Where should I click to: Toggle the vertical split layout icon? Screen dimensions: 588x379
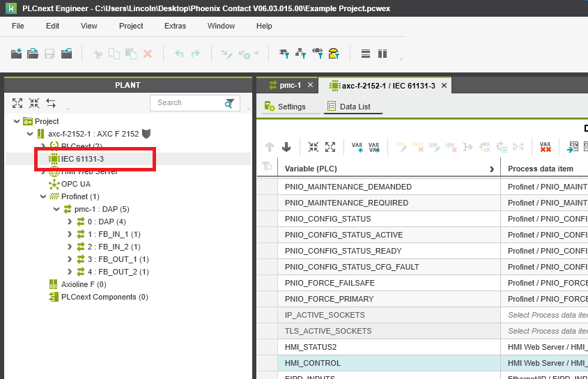point(382,54)
